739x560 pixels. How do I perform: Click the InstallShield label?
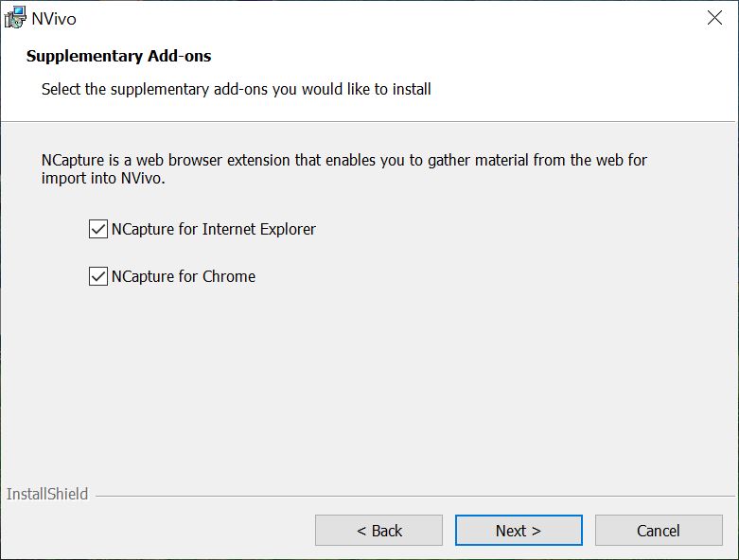pos(47,494)
